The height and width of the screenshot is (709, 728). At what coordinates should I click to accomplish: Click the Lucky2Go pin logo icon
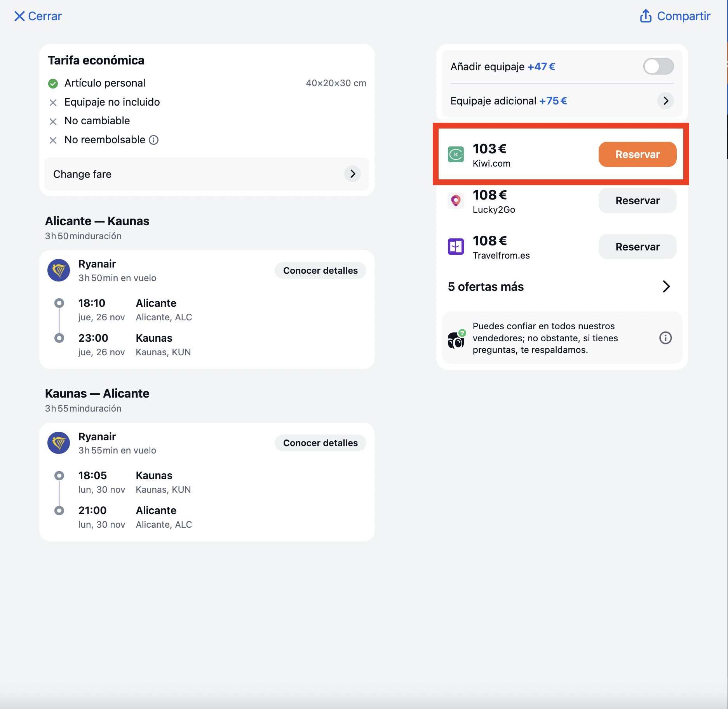(x=456, y=200)
